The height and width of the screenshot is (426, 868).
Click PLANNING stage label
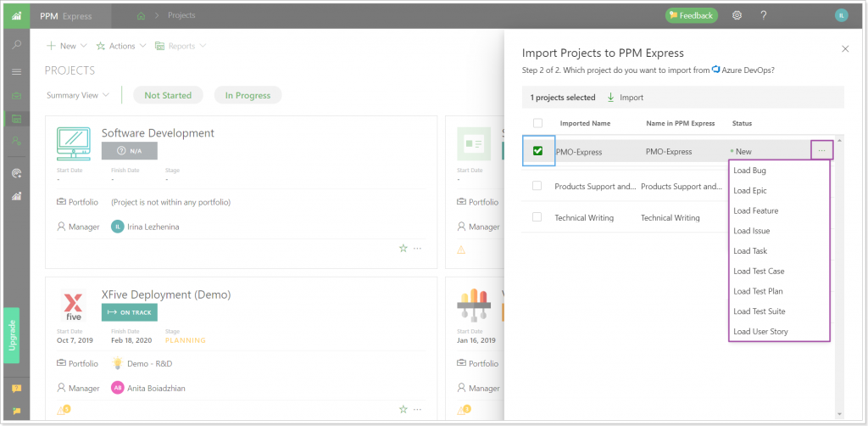186,340
